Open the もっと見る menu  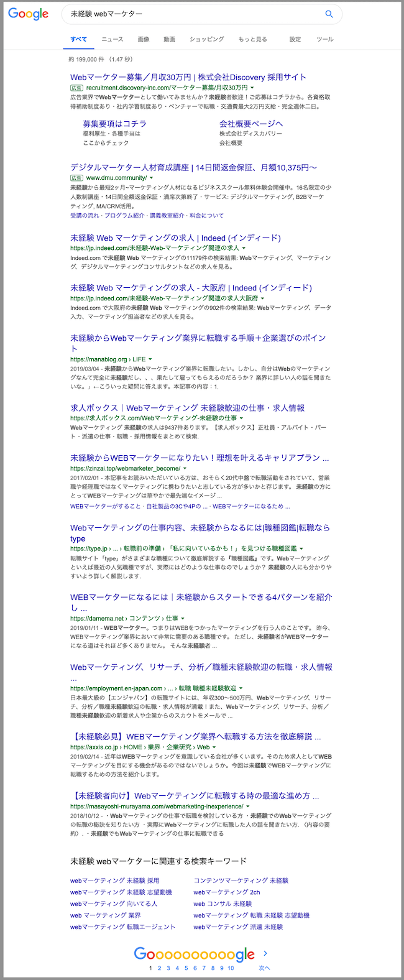point(252,39)
